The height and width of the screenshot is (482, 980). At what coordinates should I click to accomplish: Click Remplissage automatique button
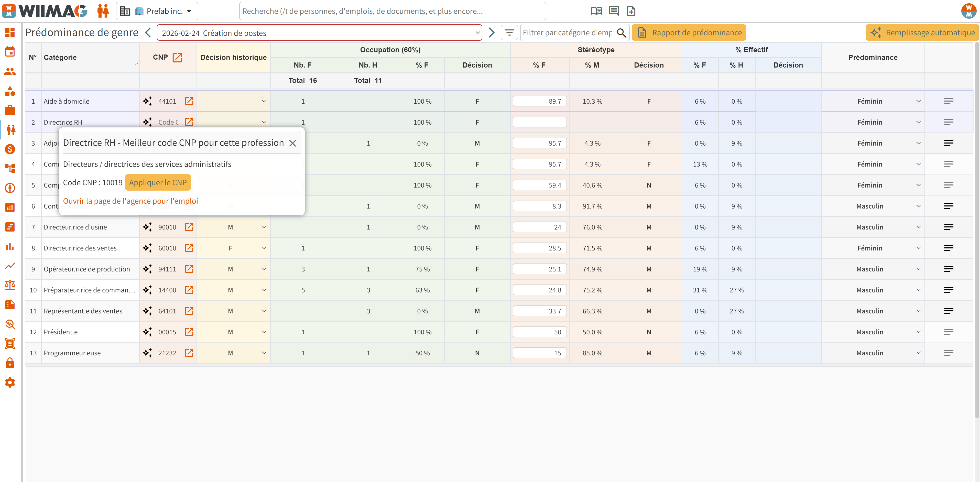pos(922,33)
